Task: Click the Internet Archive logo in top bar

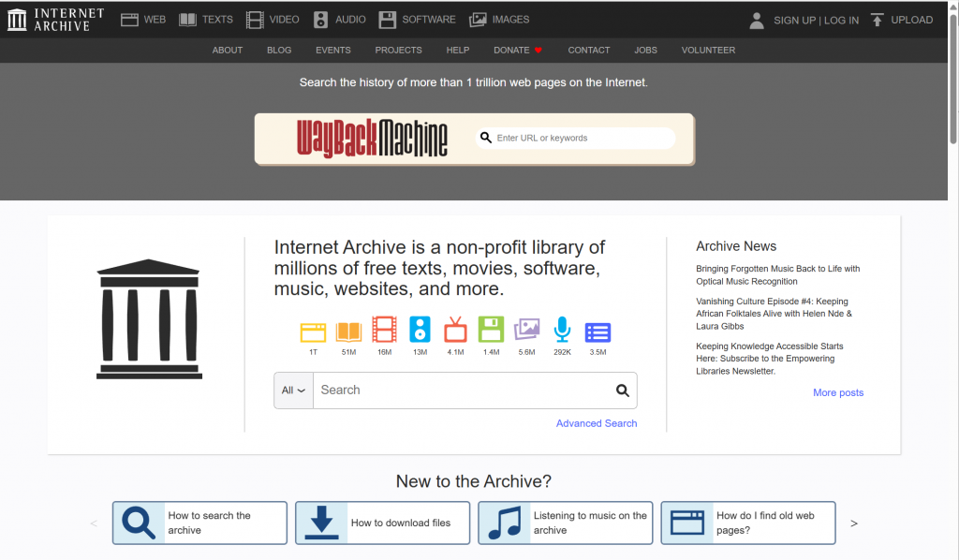Action: (x=55, y=20)
